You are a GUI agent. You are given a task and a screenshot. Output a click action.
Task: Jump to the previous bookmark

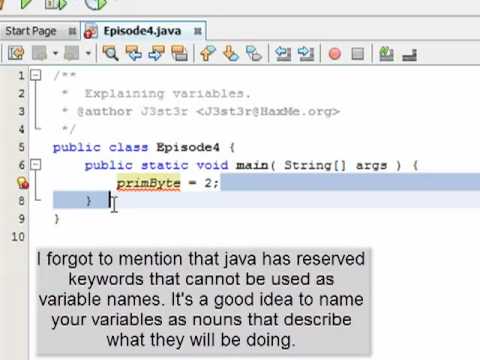pos(208,53)
